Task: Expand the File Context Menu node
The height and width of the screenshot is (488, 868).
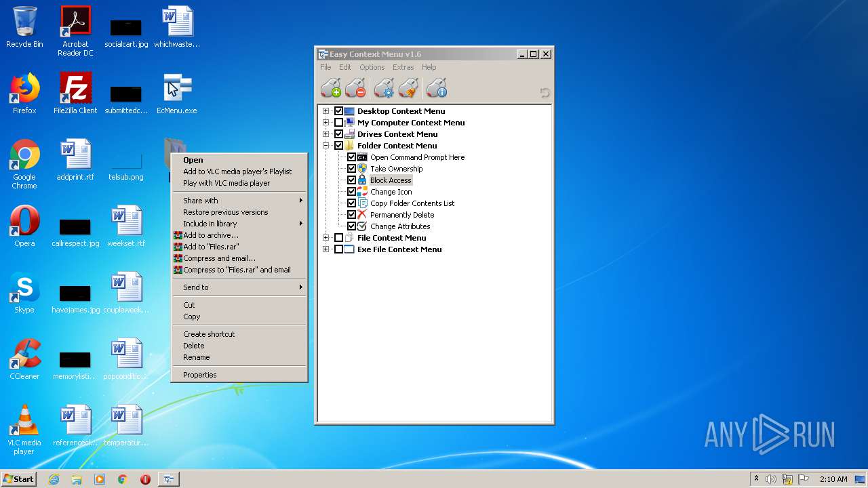Action: tap(326, 238)
